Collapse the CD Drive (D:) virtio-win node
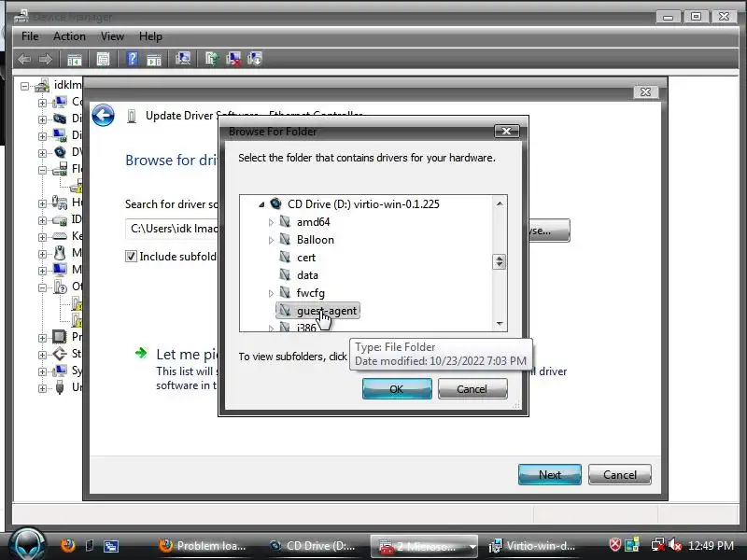The width and height of the screenshot is (747, 560). coord(261,204)
